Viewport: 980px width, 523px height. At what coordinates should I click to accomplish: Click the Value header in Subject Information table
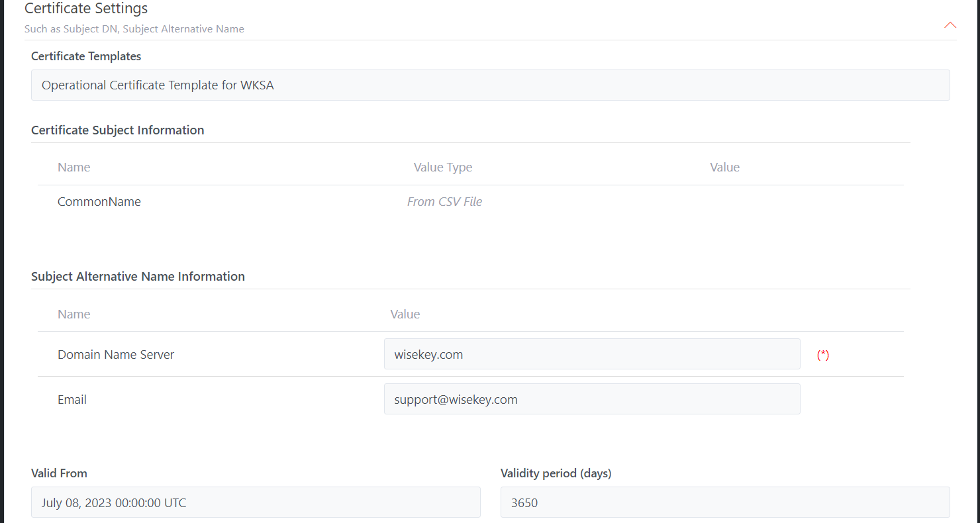click(x=724, y=167)
